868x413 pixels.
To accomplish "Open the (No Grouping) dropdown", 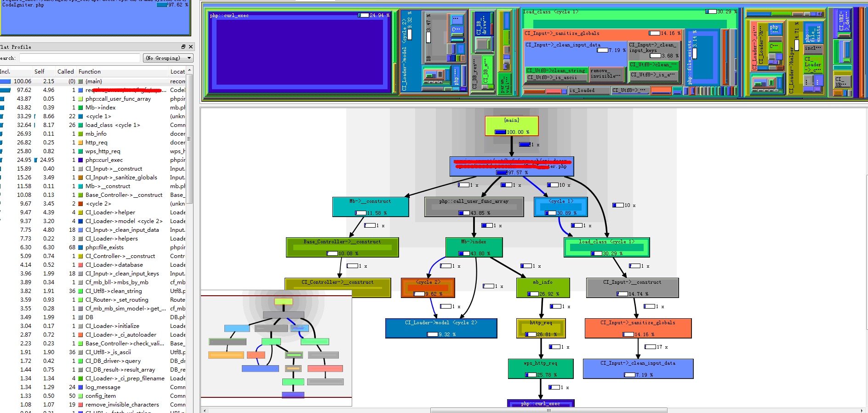I will (168, 58).
